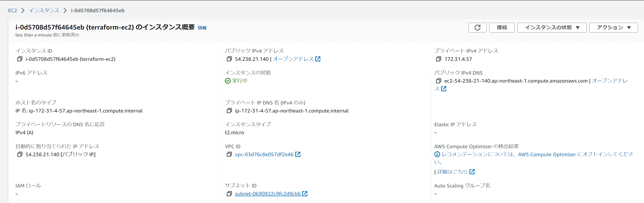Copy the VPC ID value
Viewport: 644px width, 203px height.
tap(229, 154)
